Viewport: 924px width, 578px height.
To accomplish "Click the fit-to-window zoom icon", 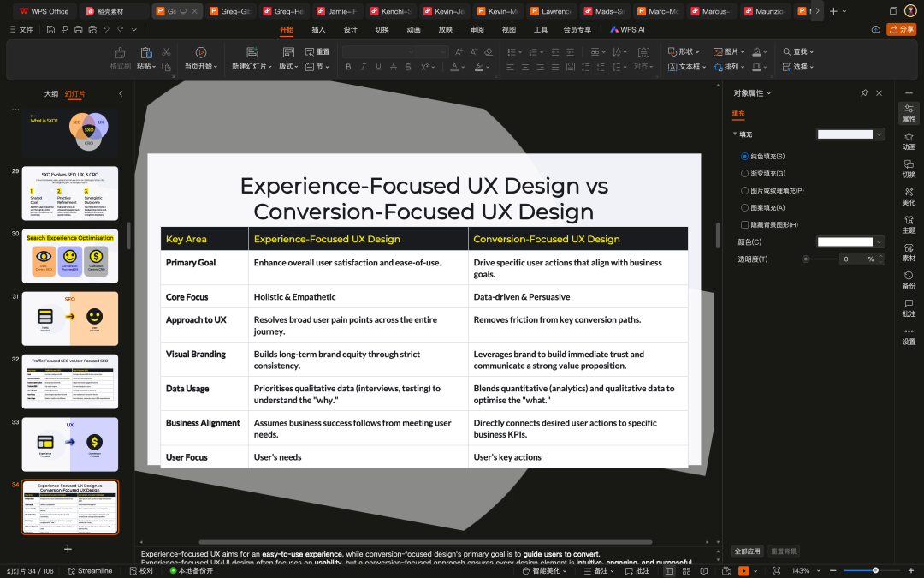I will tap(777, 571).
